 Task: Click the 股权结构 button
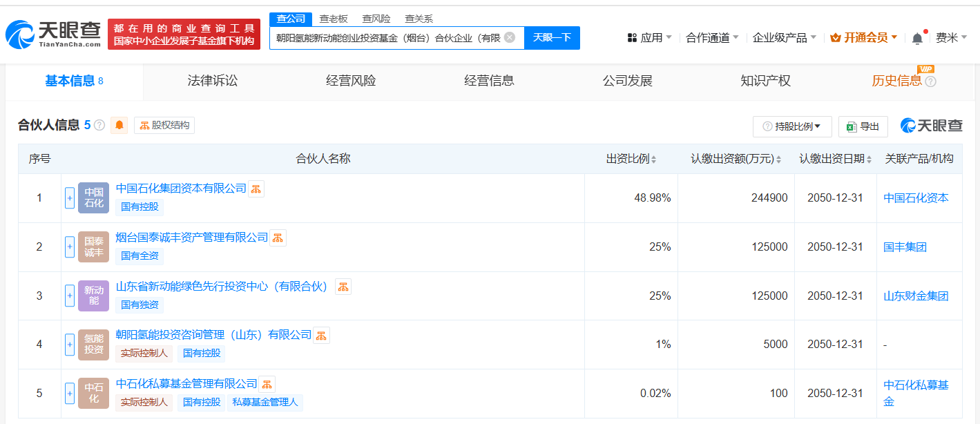(164, 125)
